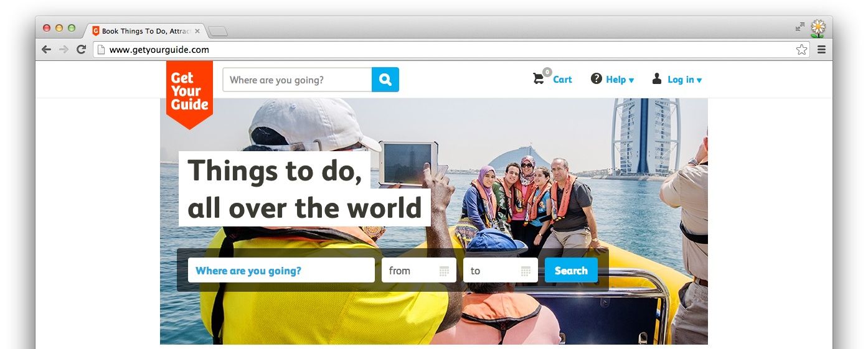868x349 pixels.
Task: Click the address bar showing www.getyourguide.com
Action: (444, 50)
